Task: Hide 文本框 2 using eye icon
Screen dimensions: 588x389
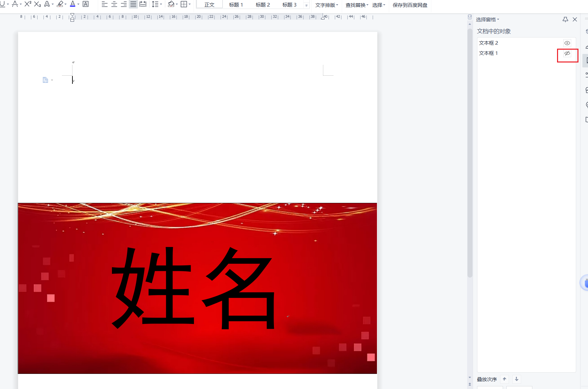Action: click(x=567, y=43)
